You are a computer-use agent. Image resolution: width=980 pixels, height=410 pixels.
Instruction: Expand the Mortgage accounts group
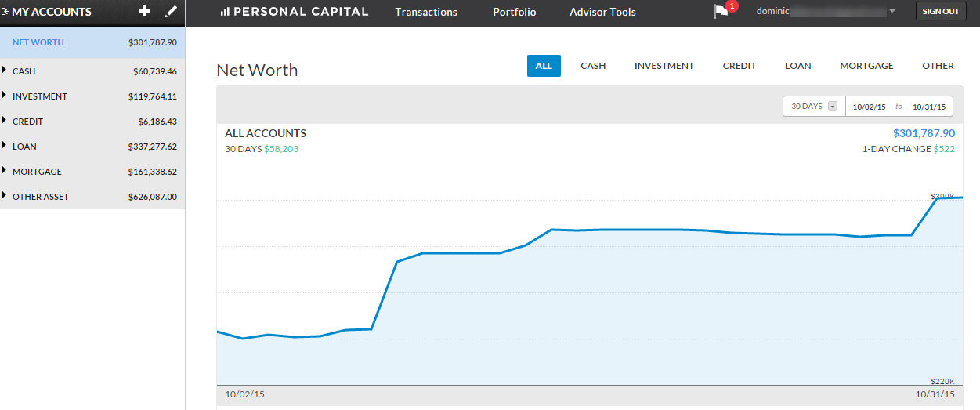5,172
